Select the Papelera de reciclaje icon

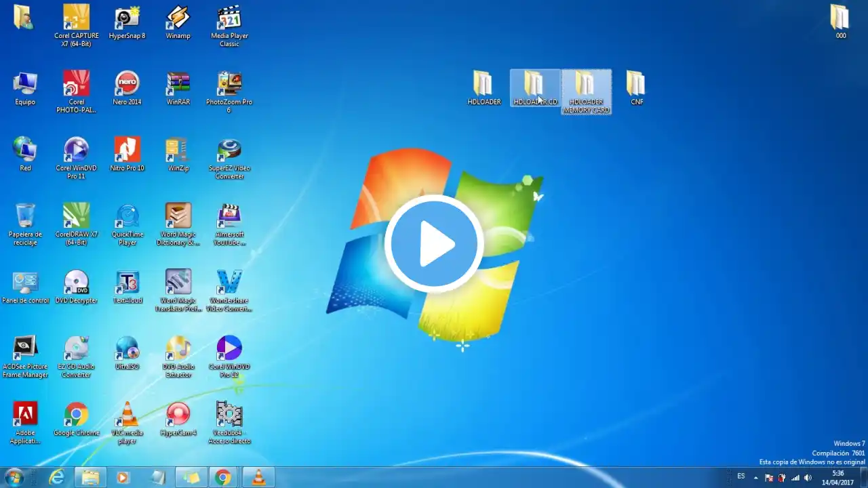pos(25,224)
